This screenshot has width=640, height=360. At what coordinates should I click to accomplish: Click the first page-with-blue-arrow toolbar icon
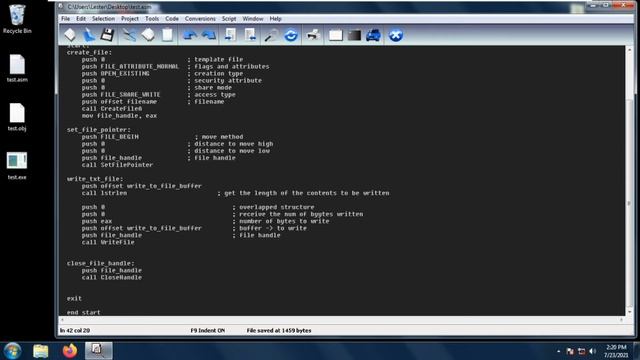coord(231,35)
